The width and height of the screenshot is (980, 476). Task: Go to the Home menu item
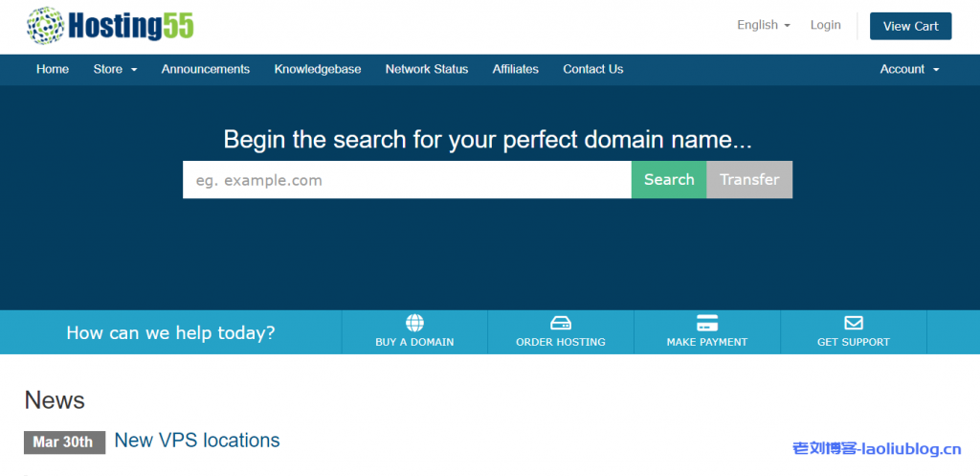[53, 69]
